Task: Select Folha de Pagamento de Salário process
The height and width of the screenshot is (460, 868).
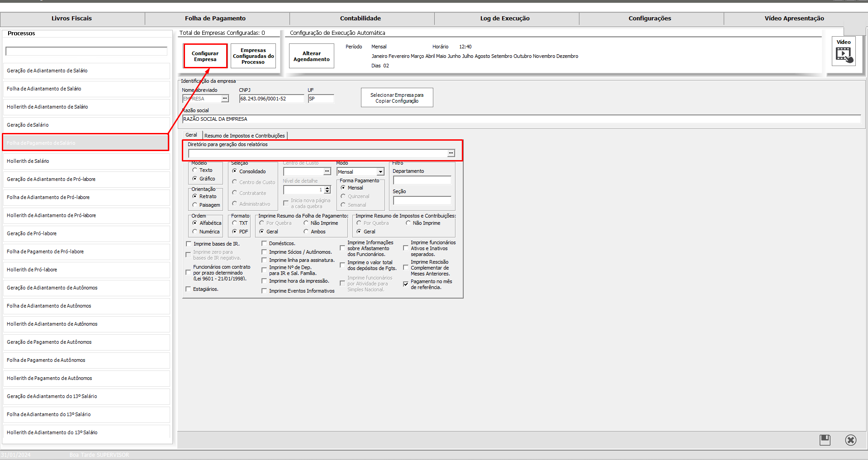Action: click(x=86, y=143)
